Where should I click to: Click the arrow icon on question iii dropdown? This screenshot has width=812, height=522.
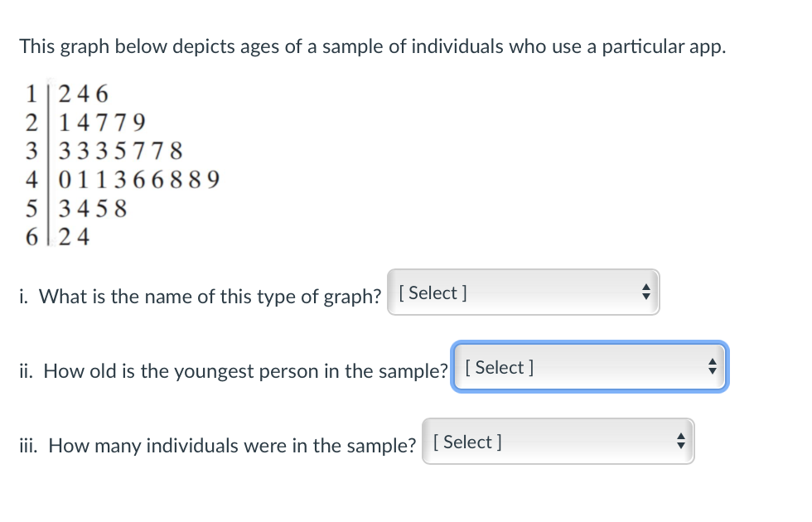click(x=680, y=441)
